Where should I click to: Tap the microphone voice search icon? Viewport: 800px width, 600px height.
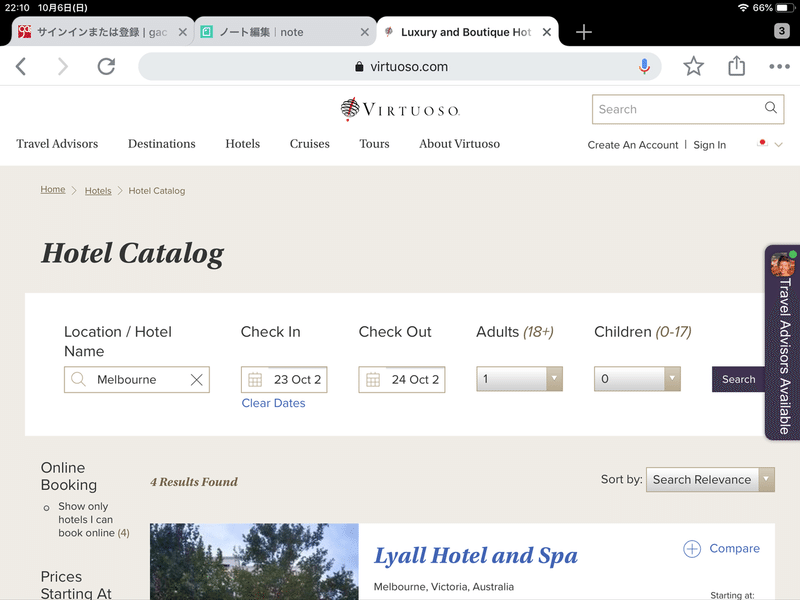644,66
